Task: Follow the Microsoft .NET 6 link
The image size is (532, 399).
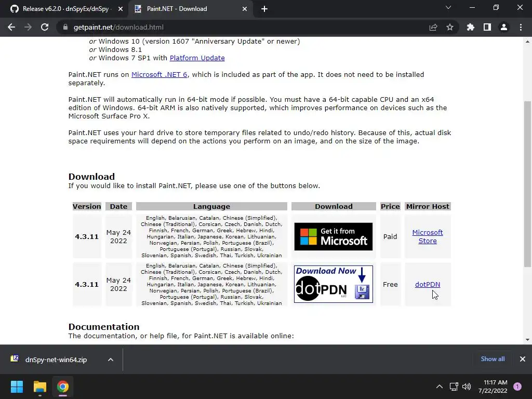Action: [x=159, y=75]
